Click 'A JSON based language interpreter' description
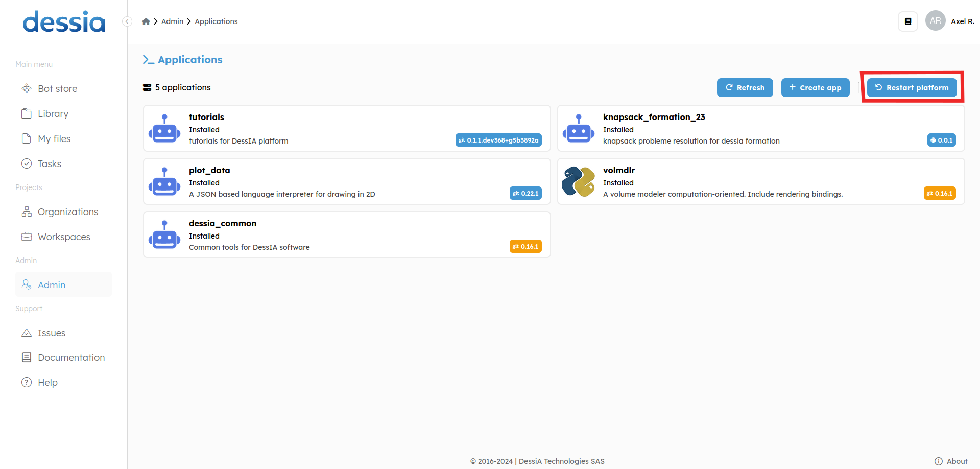 pos(282,194)
